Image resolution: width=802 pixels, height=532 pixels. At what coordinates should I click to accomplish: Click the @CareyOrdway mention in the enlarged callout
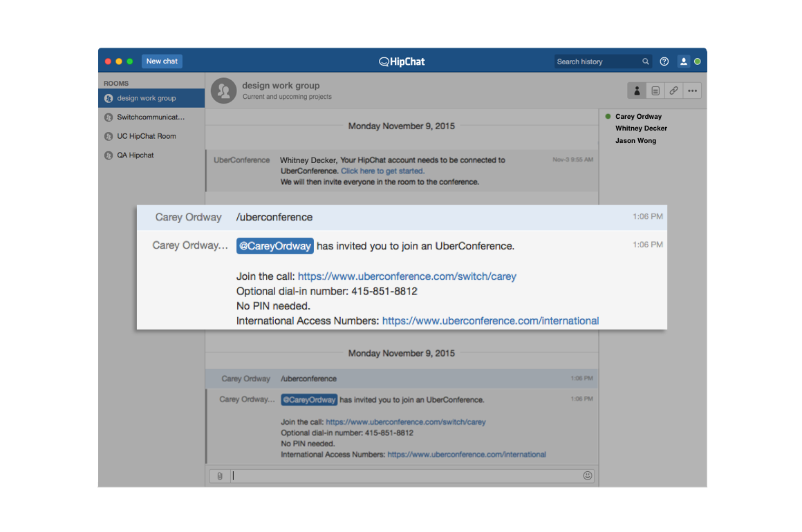pyautogui.click(x=274, y=246)
